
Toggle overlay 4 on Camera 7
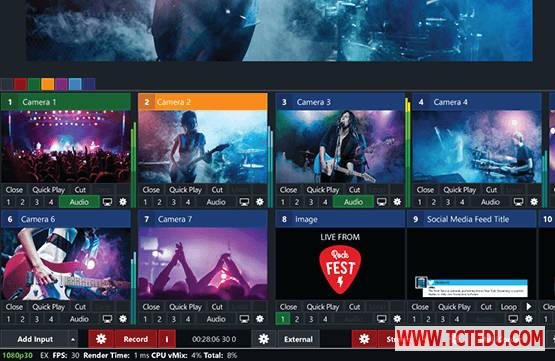coord(188,319)
